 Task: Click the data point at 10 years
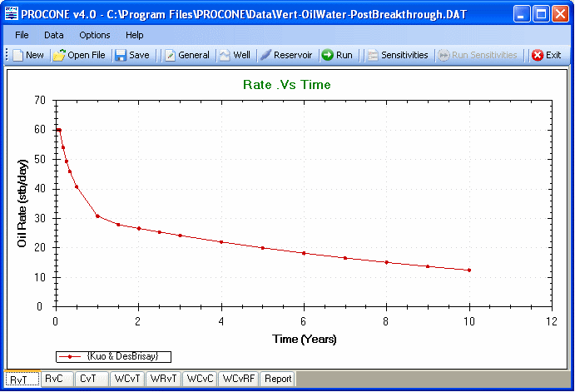[469, 270]
